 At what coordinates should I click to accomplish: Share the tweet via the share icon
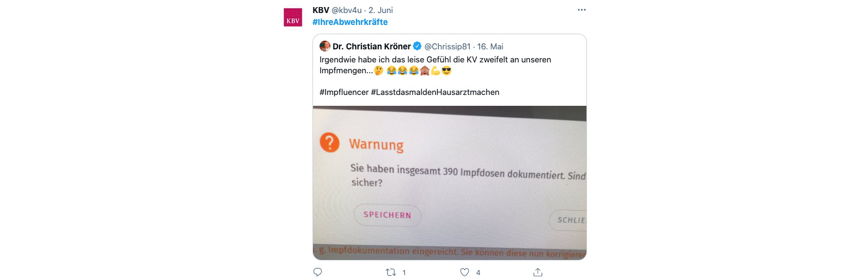pos(538,272)
